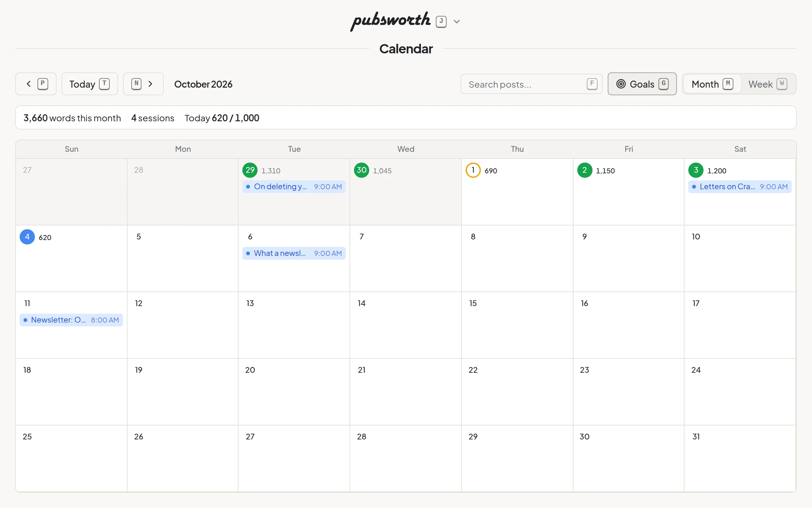
Task: Go to the previous month with the left chevron
Action: coord(36,84)
